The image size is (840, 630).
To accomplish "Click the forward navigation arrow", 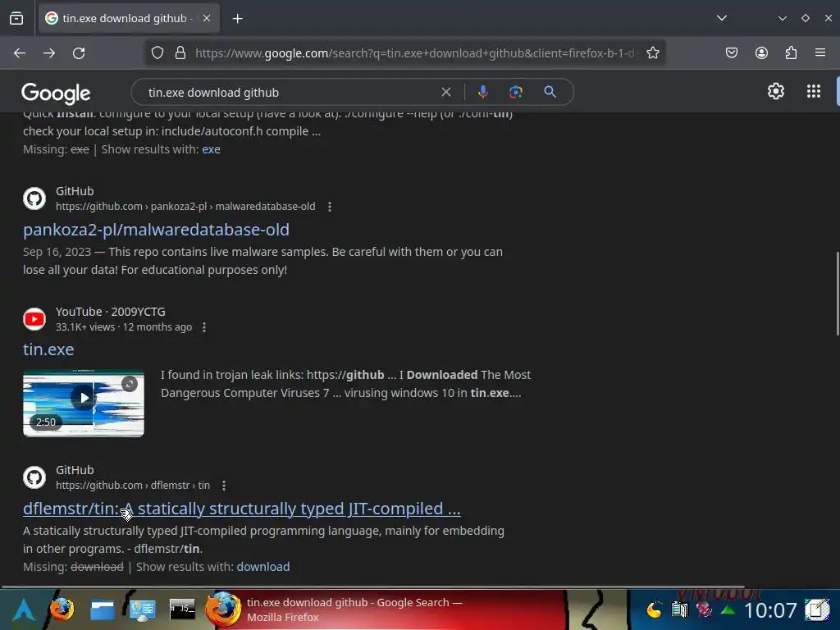I will 49,53.
